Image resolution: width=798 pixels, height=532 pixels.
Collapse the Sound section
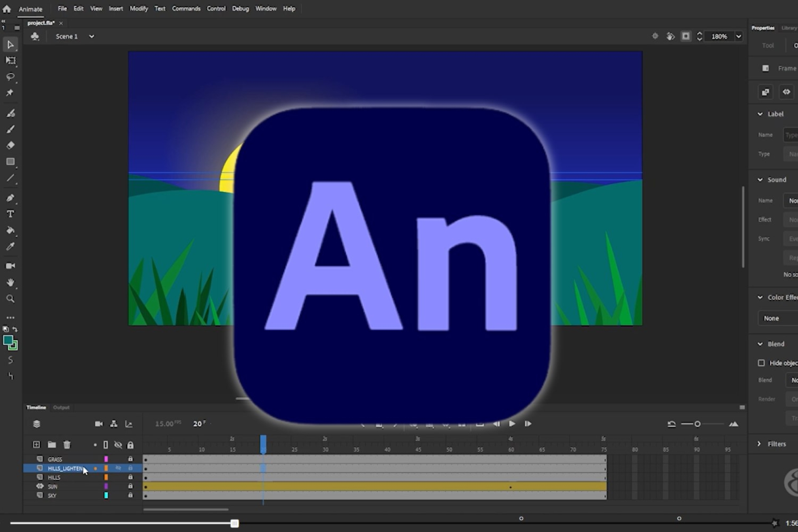click(760, 180)
